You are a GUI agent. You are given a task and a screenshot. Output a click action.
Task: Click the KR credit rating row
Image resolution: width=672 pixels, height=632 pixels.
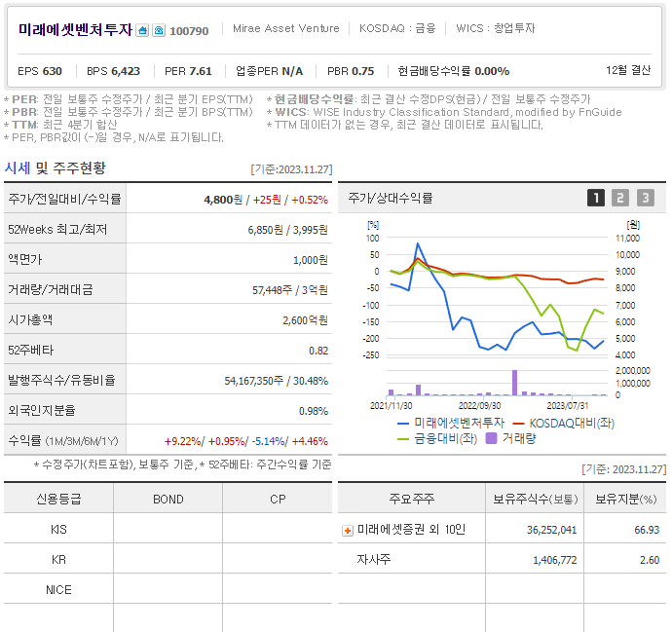coord(168,560)
